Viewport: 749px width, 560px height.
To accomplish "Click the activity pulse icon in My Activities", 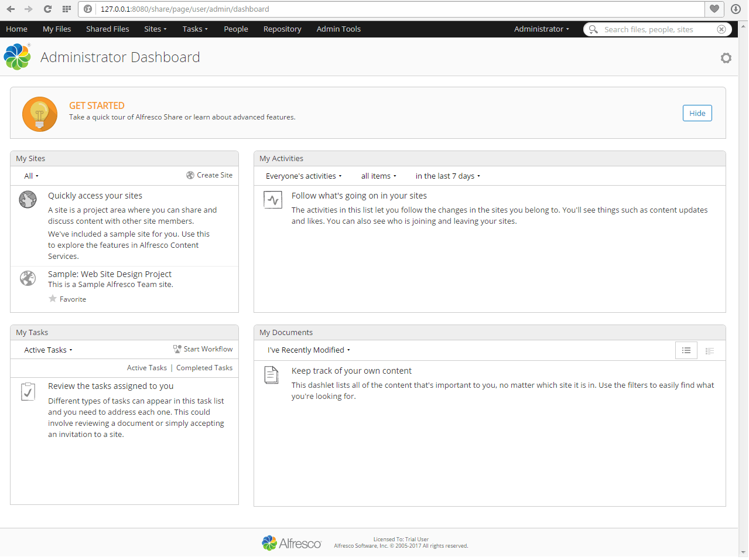I will (273, 200).
